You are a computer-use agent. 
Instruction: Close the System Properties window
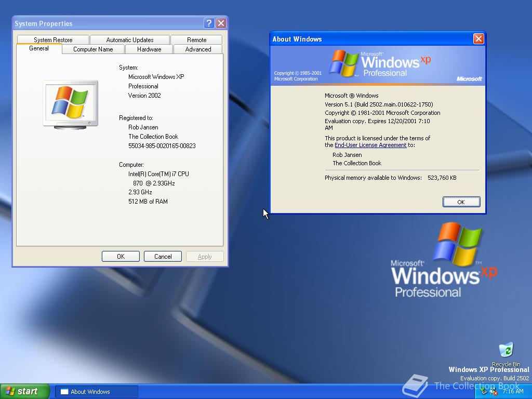coord(221,23)
